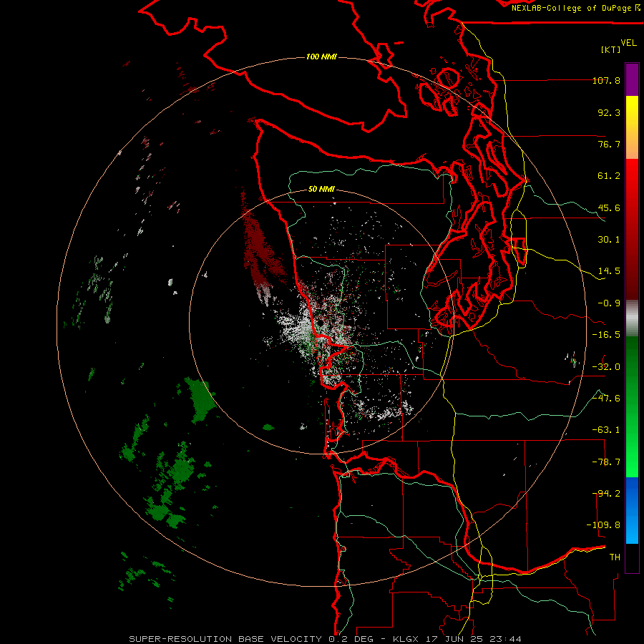Select the yellow segment of the color bar
644x644 pixels.
[632, 127]
